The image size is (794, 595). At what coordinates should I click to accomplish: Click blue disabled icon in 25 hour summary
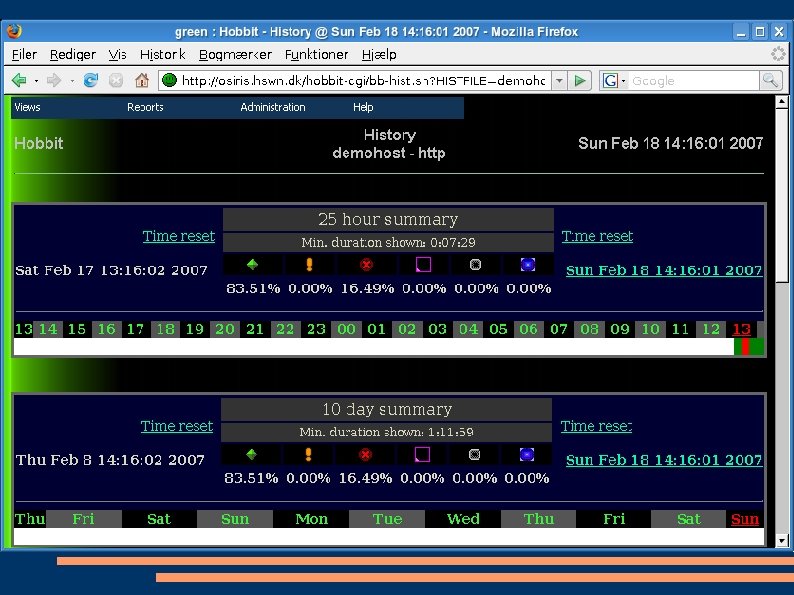[x=528, y=264]
